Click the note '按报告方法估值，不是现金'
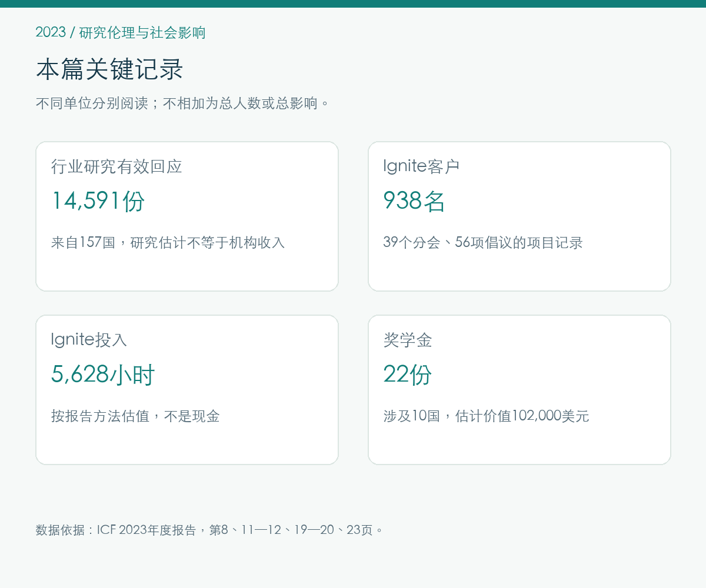 point(135,416)
